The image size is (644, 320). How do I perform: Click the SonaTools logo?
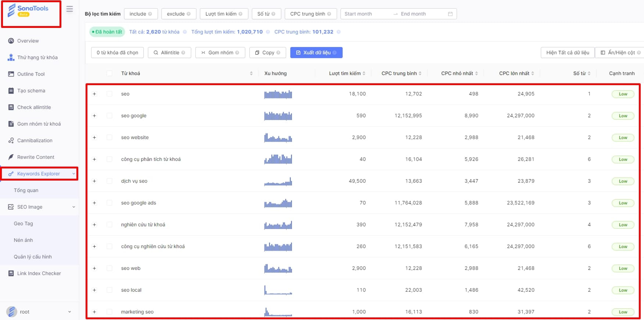pos(28,10)
